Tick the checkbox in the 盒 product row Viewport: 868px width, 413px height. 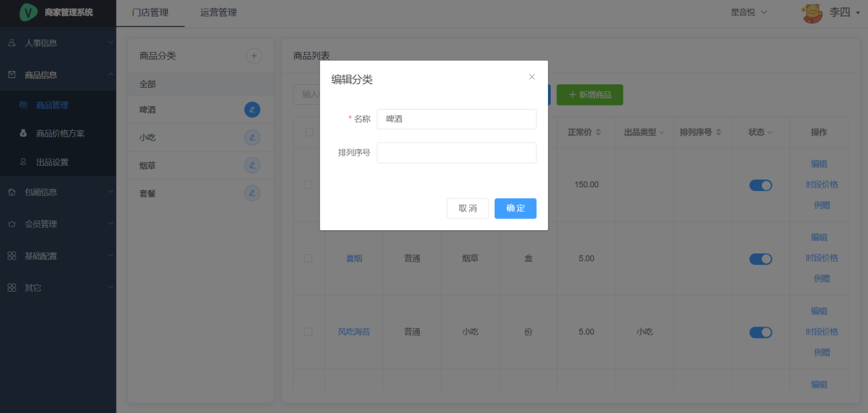[308, 258]
